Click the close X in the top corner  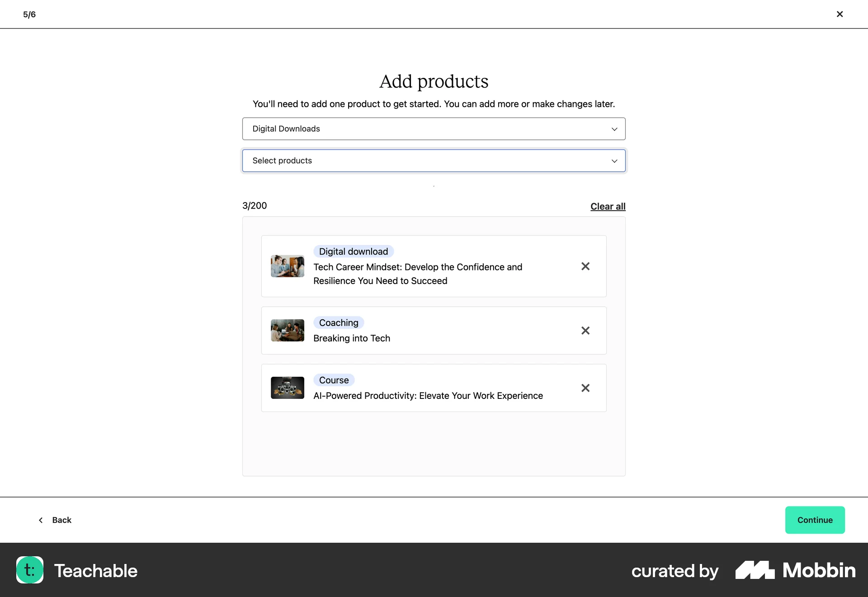point(840,14)
